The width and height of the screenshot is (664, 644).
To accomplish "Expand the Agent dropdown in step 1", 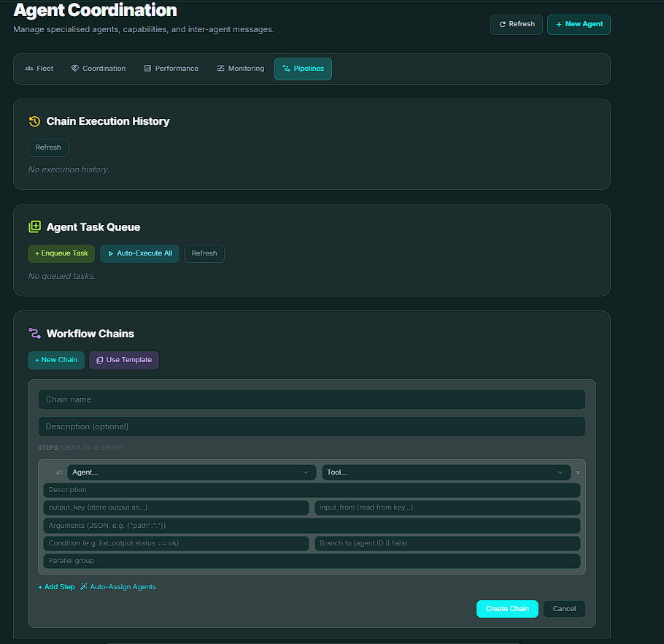I will click(x=191, y=472).
